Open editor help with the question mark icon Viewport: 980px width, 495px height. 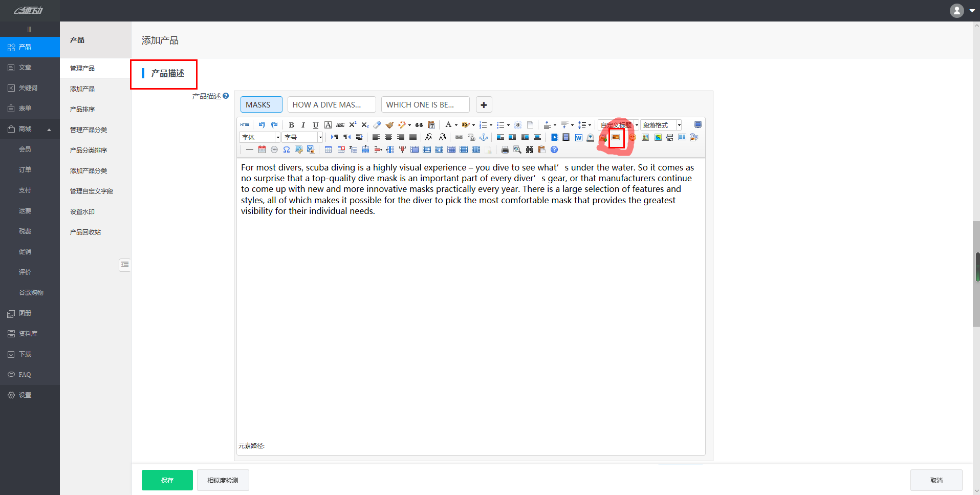point(554,149)
